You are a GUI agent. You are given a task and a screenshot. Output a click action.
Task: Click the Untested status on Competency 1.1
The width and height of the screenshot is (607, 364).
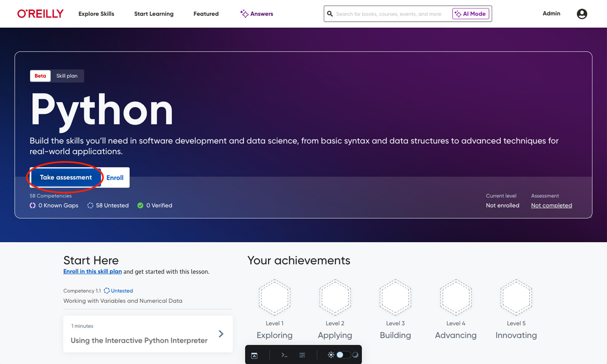click(118, 291)
